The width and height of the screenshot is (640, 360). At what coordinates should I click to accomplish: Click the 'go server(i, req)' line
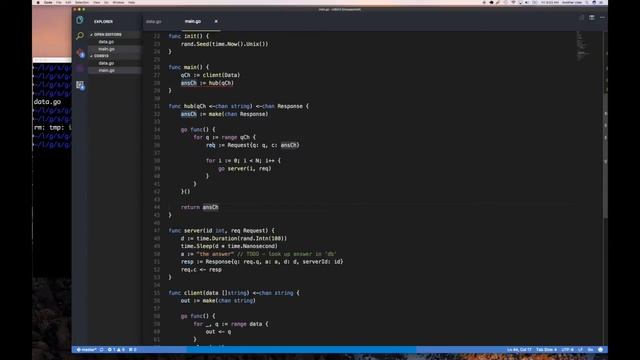pos(244,169)
